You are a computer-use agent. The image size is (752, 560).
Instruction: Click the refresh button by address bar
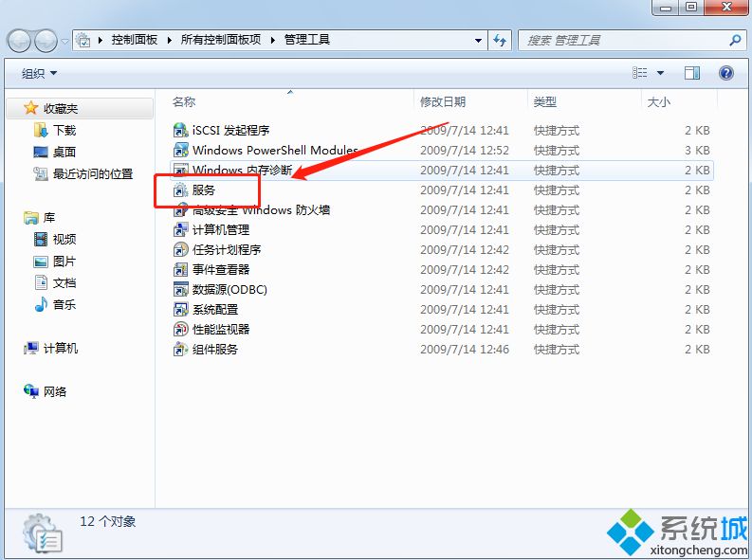click(500, 40)
